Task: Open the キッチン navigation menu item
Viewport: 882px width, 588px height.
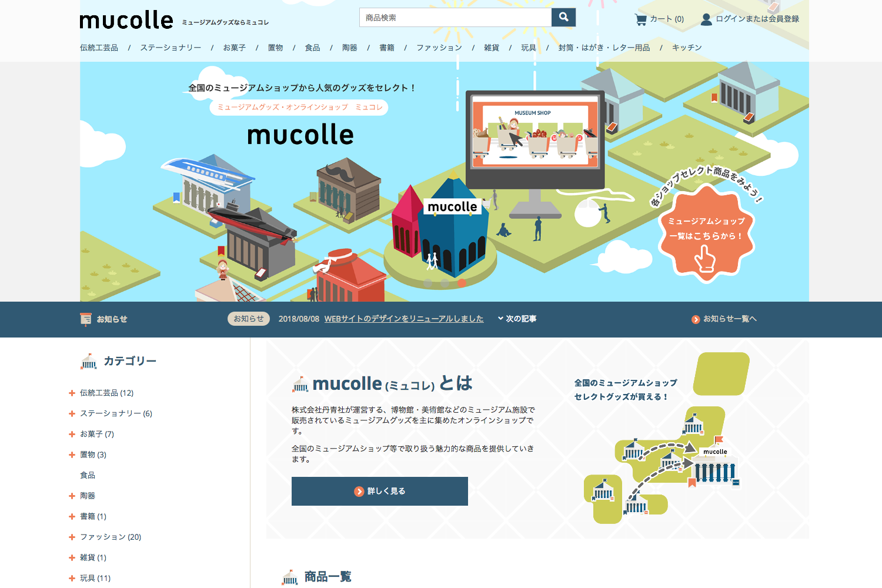Action: click(x=687, y=48)
